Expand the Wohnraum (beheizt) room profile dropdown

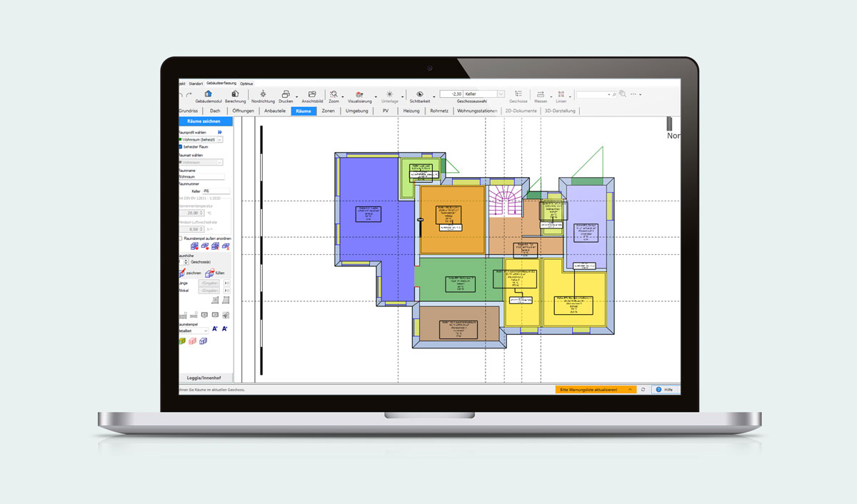pyautogui.click(x=219, y=140)
